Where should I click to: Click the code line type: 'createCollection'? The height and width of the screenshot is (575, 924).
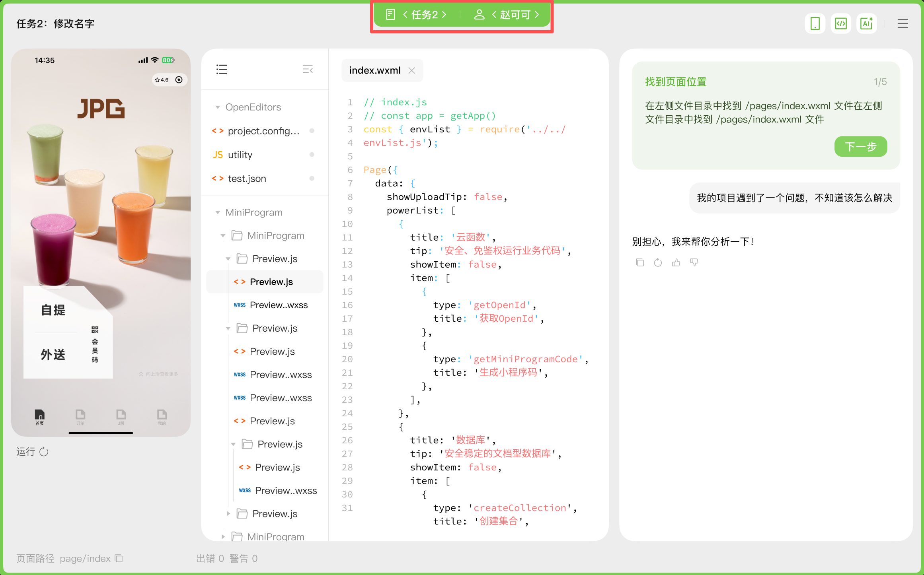[x=505, y=508]
